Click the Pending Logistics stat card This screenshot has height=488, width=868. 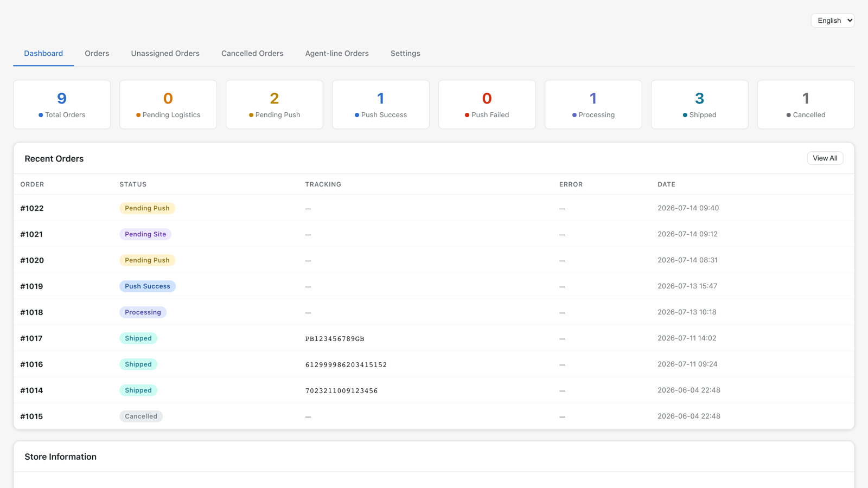coord(168,105)
